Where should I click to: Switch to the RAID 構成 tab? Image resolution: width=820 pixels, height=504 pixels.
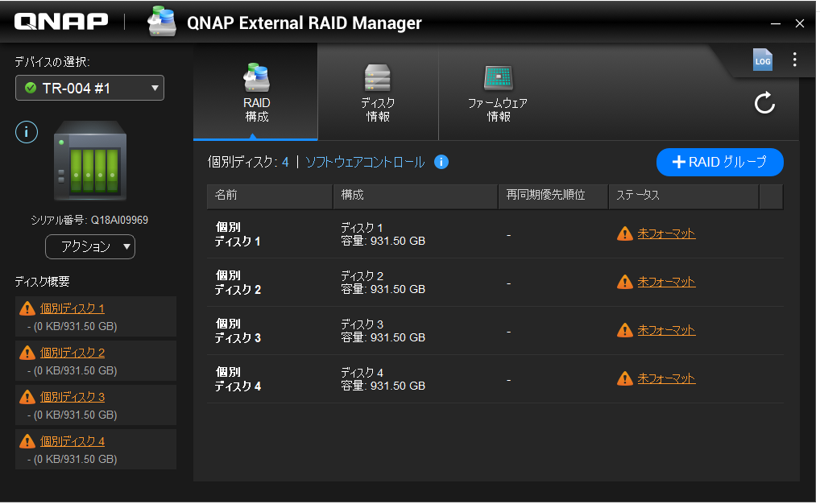pos(256,93)
